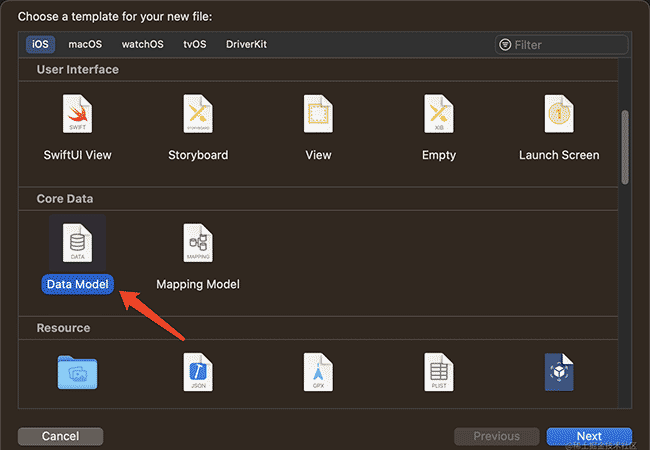Click the Cancel button

tap(61, 436)
